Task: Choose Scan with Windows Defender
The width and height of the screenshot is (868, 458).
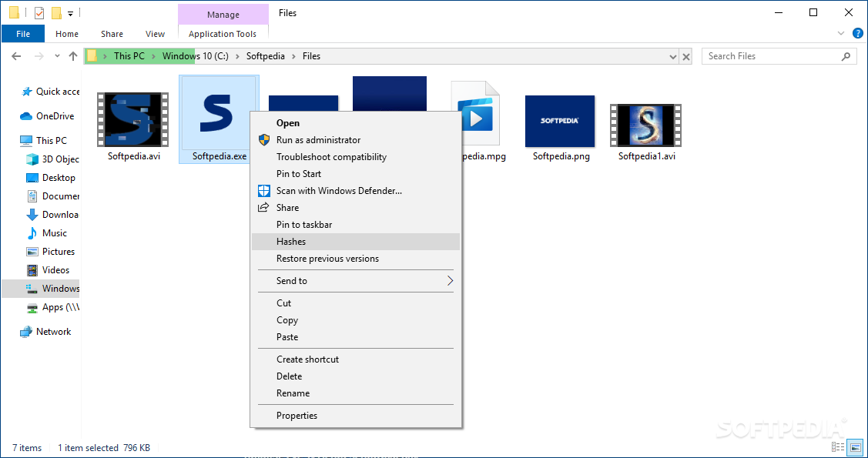Action: click(x=356, y=191)
